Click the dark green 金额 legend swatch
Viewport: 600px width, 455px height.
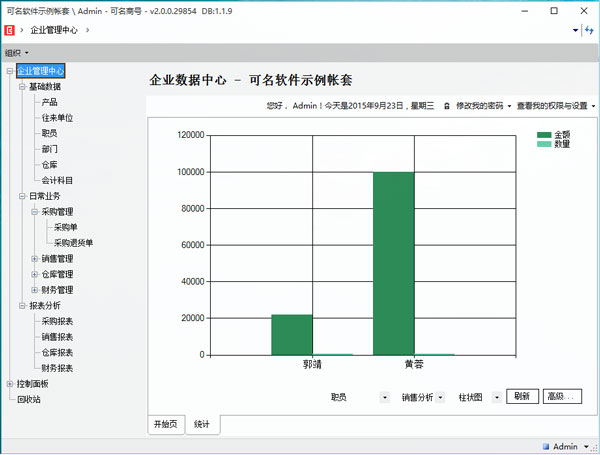tap(544, 134)
